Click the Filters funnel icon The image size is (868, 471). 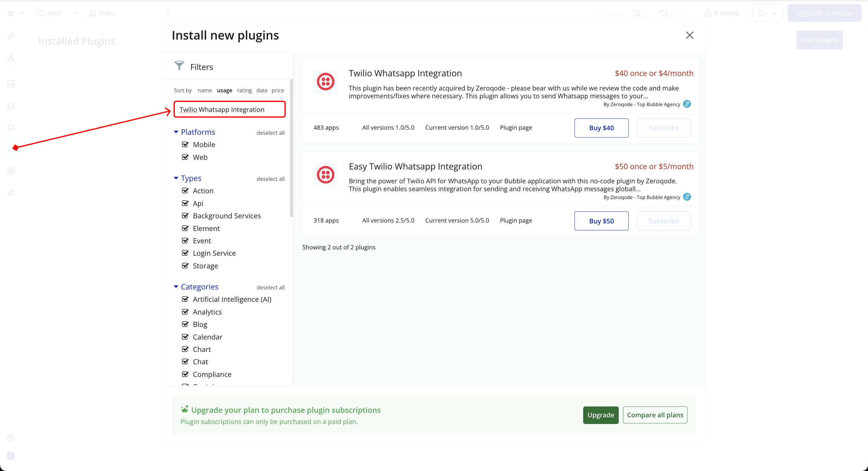(x=179, y=66)
